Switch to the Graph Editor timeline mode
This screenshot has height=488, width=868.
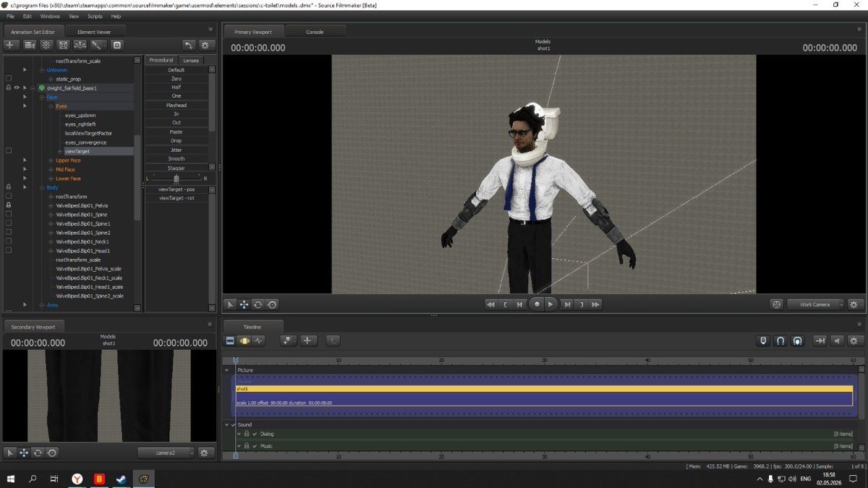[258, 341]
